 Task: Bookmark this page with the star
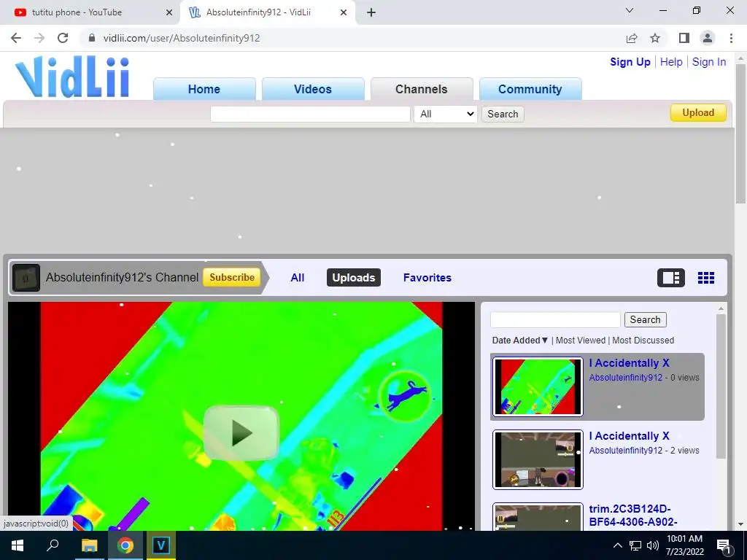point(655,38)
